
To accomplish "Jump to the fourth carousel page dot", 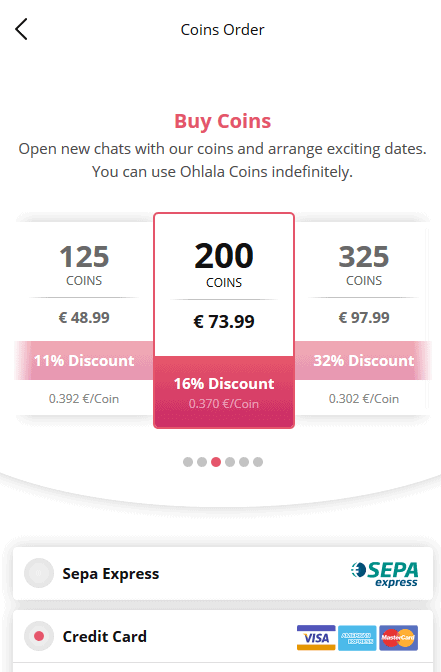I will [230, 462].
